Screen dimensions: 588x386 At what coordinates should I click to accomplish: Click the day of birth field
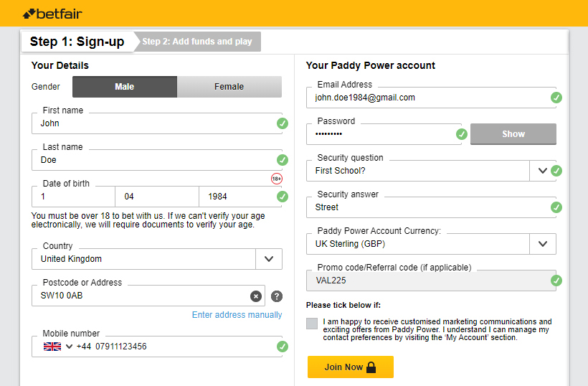pyautogui.click(x=73, y=197)
